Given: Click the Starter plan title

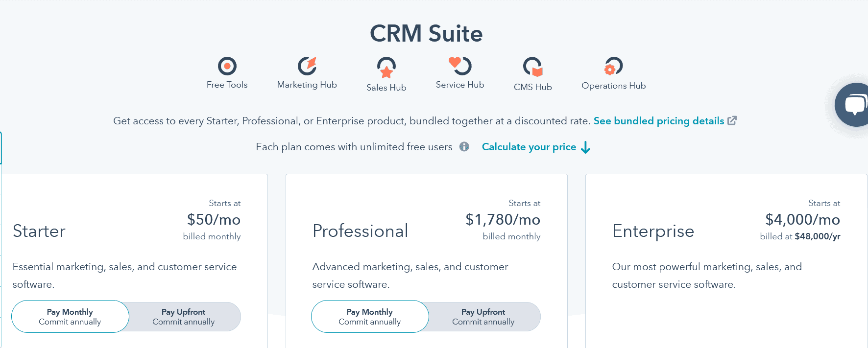Looking at the screenshot, I should click(39, 231).
